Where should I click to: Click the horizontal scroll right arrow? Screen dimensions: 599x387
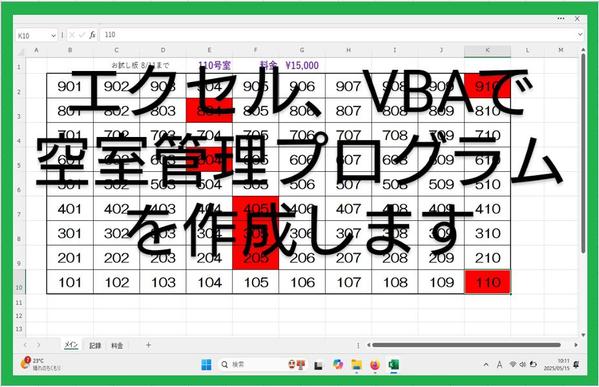tap(576, 345)
